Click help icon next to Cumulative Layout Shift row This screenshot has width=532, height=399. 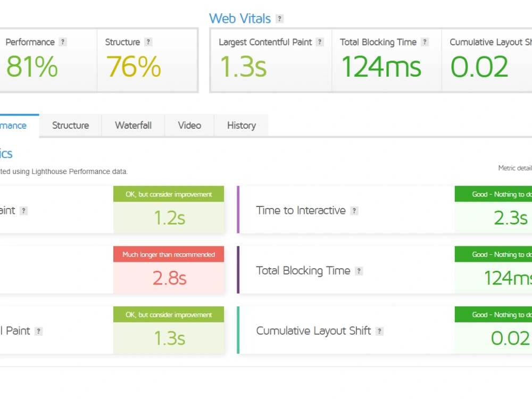pos(379,331)
